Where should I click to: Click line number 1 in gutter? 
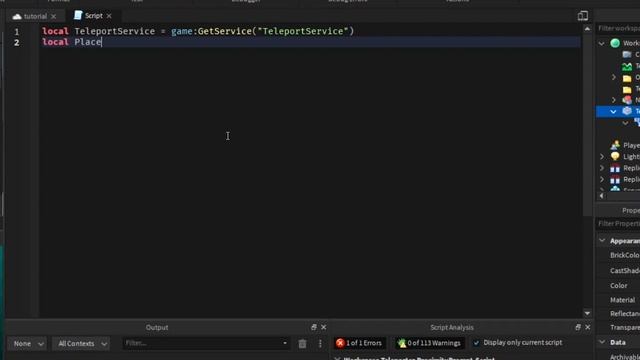[17, 31]
